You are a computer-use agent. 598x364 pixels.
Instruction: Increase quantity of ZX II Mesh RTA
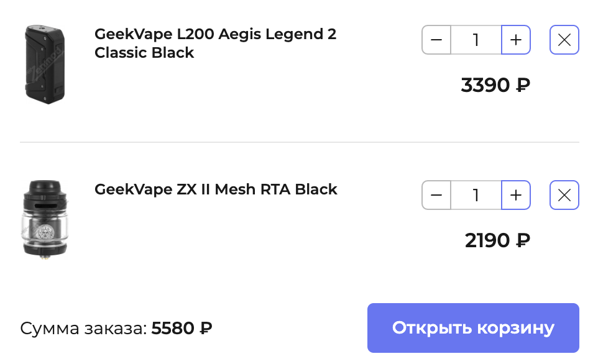coord(516,196)
